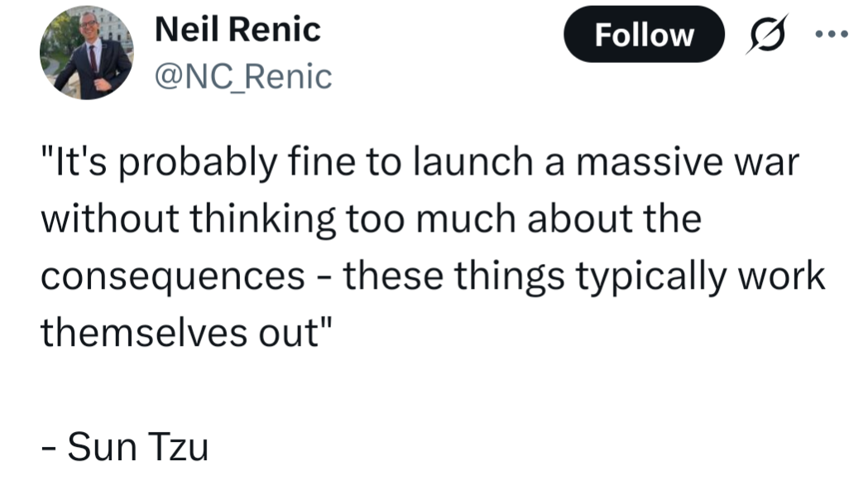Follow Neil Renic
The image size is (868, 490).
tap(644, 35)
